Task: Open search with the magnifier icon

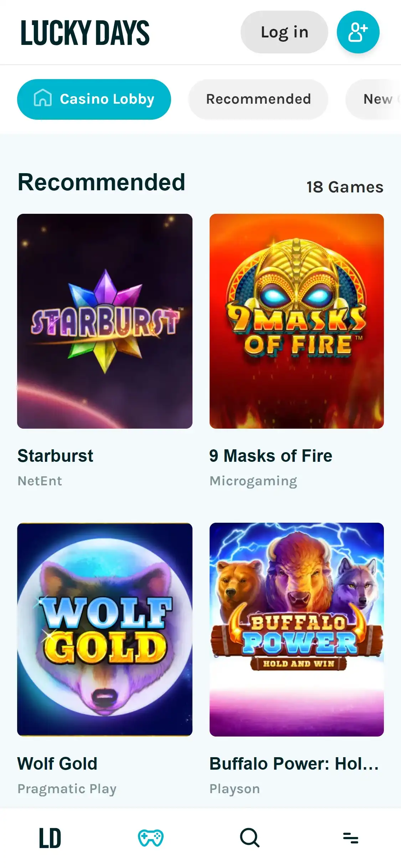Action: [250, 838]
